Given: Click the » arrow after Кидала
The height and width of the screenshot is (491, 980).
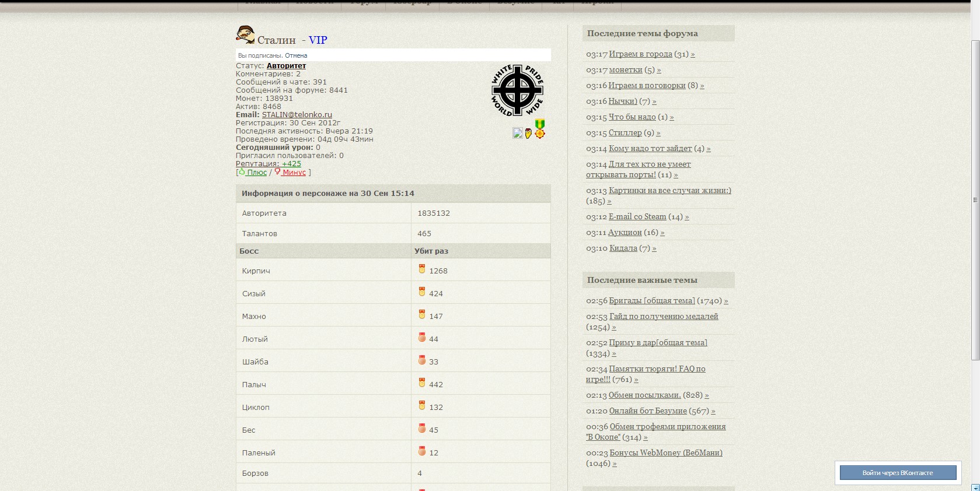Looking at the screenshot, I should (x=654, y=248).
